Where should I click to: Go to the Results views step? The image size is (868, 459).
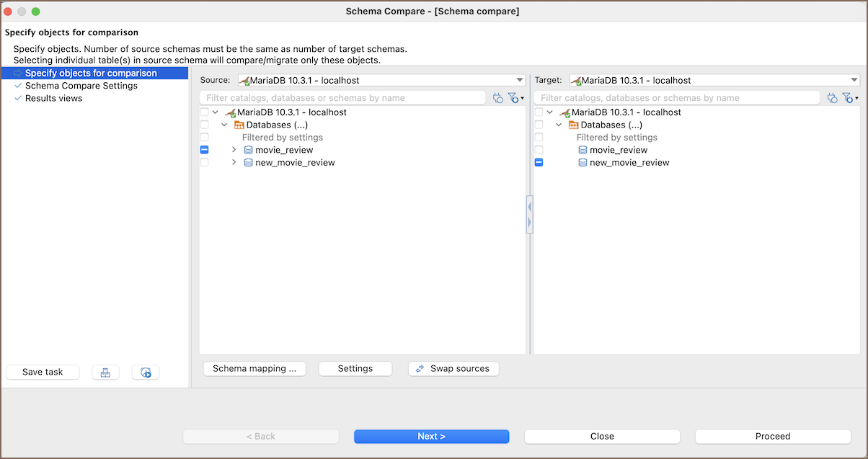pyautogui.click(x=53, y=98)
